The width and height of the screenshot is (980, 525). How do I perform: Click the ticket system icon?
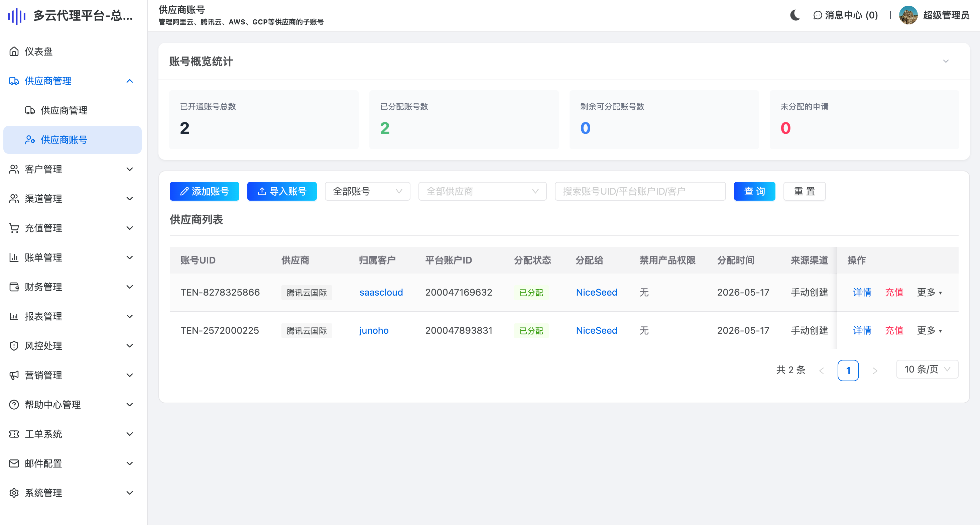point(14,434)
